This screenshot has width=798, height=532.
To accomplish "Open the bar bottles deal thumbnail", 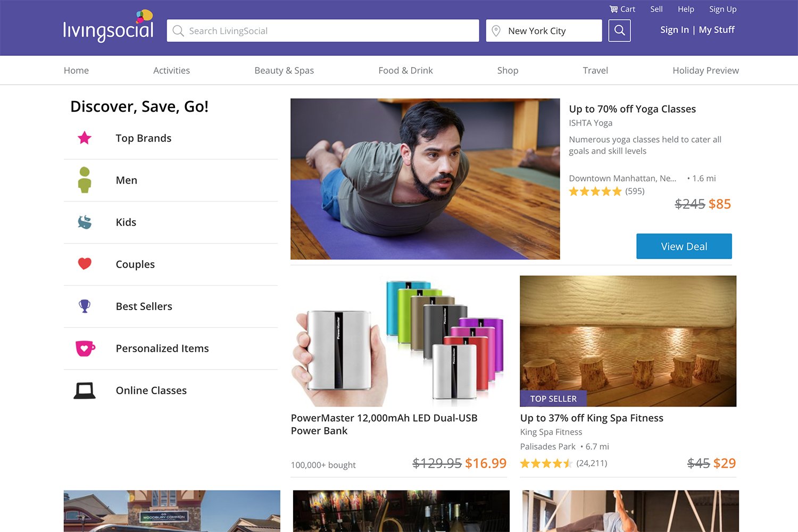I will 401,511.
